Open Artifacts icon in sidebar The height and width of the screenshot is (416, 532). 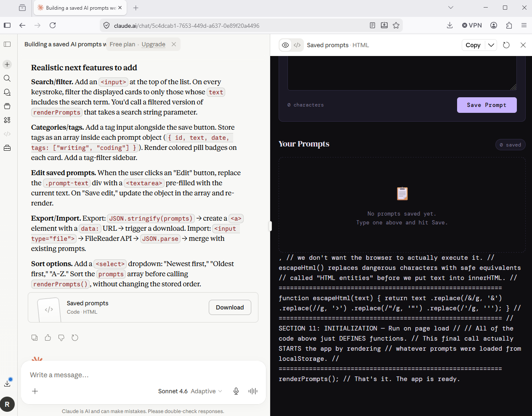tap(7, 120)
